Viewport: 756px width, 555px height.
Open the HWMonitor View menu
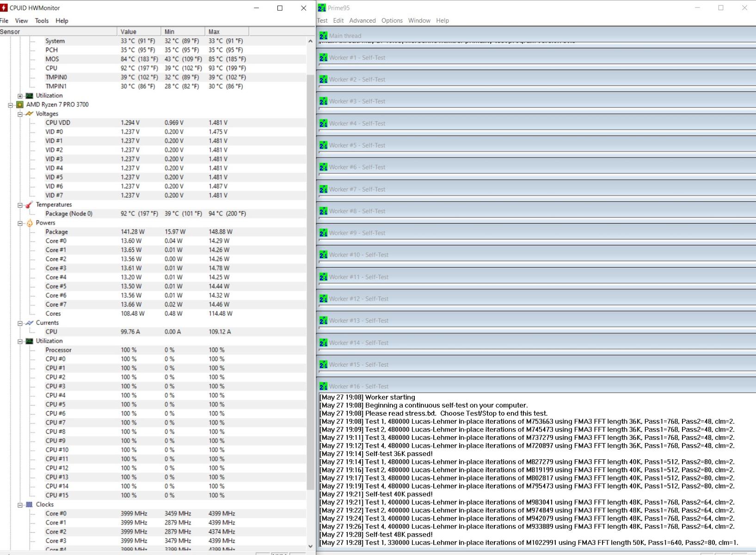[x=21, y=21]
